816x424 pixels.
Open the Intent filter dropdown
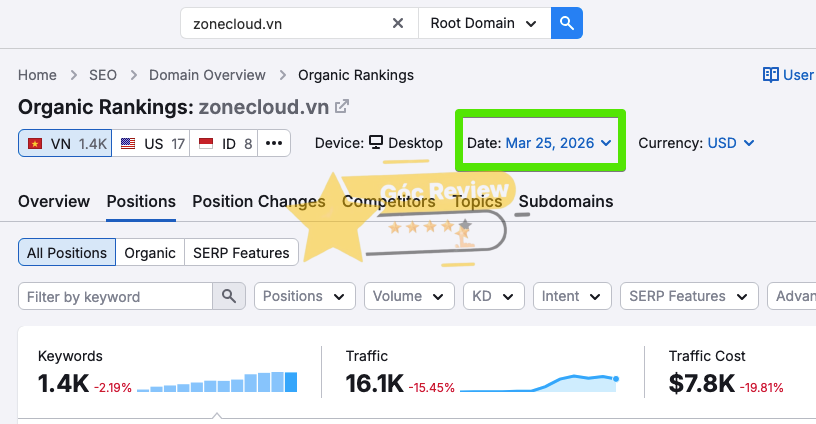pos(572,297)
